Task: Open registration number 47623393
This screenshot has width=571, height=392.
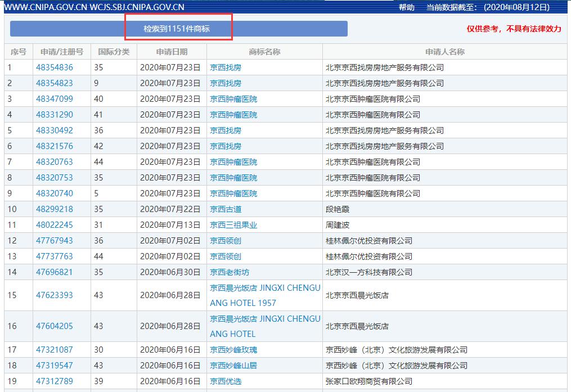Action: click(54, 295)
